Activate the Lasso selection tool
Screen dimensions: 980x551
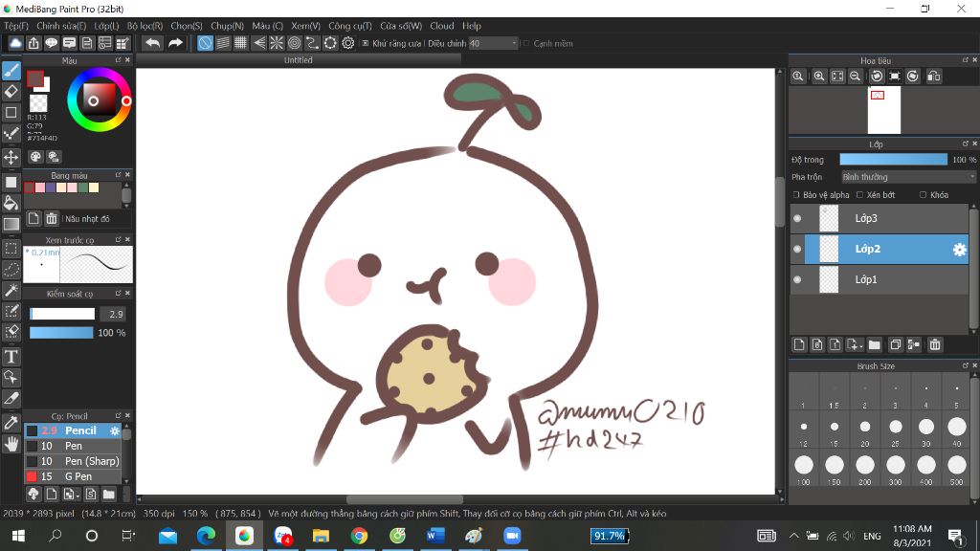[11, 269]
